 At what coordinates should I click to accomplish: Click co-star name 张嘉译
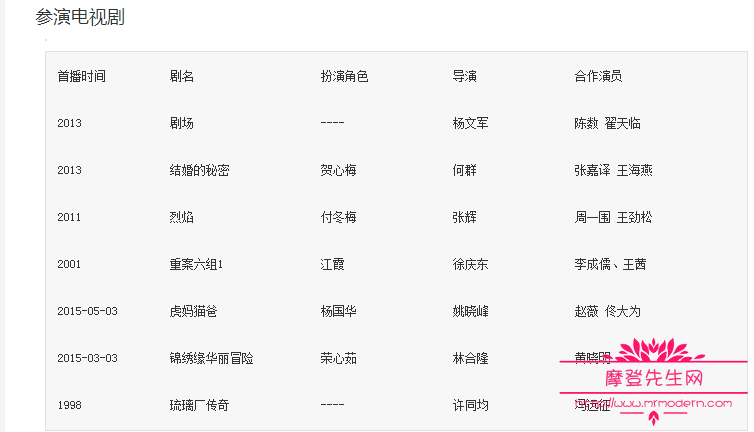pos(592,170)
